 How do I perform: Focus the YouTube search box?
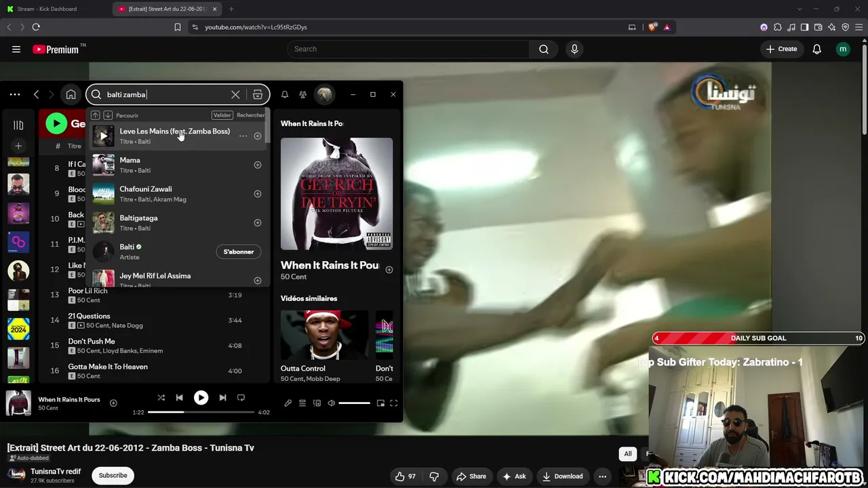(x=408, y=49)
